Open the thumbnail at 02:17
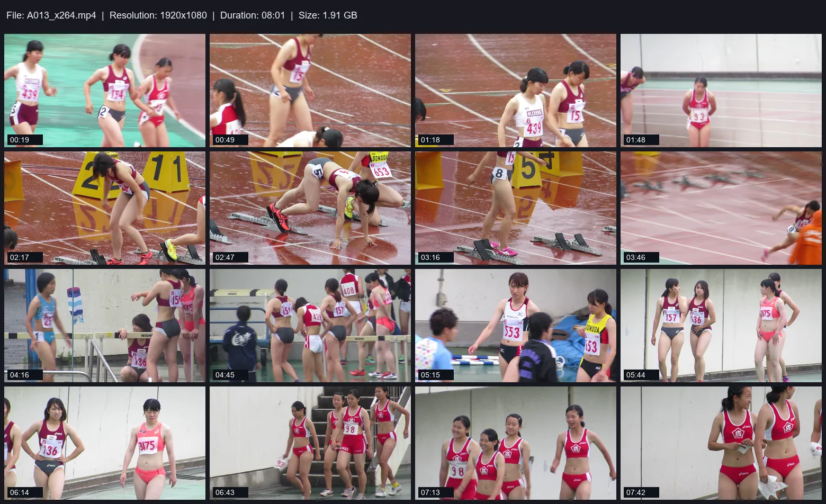 click(x=105, y=208)
